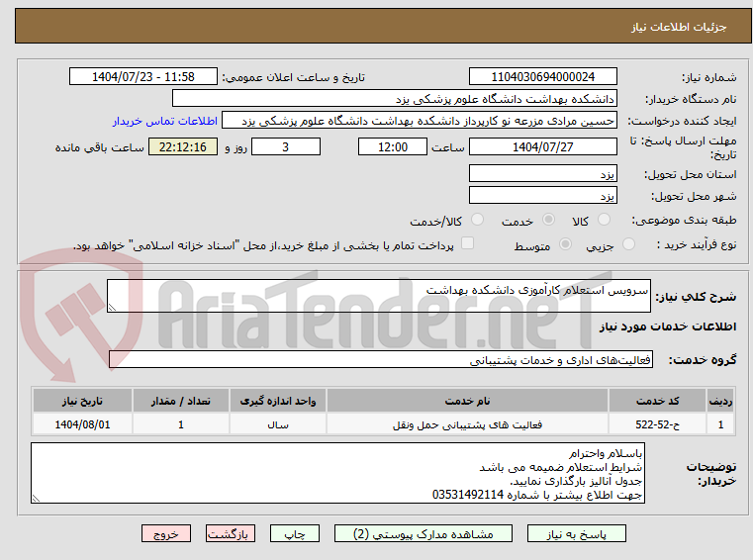
Task: Select the خدمت radio button
Action: pos(548,220)
